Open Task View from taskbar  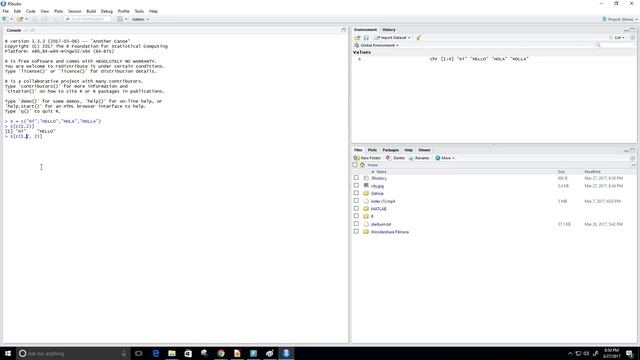point(139,353)
